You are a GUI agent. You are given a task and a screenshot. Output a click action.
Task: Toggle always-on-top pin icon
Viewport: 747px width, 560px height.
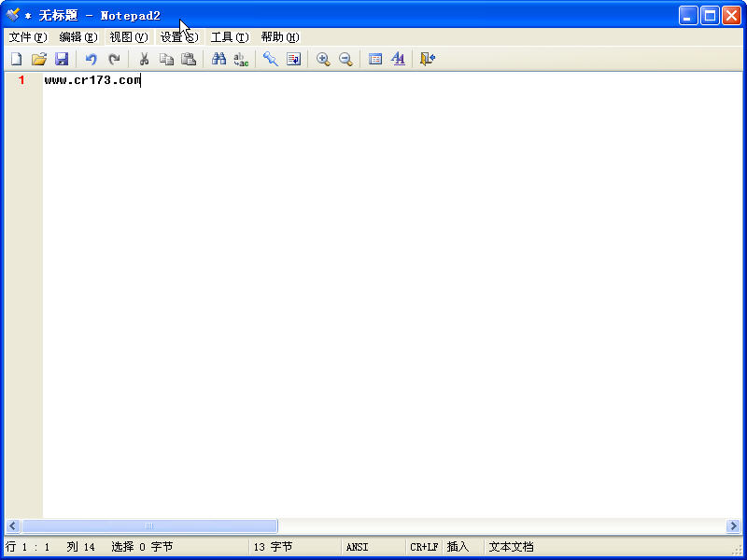271,59
